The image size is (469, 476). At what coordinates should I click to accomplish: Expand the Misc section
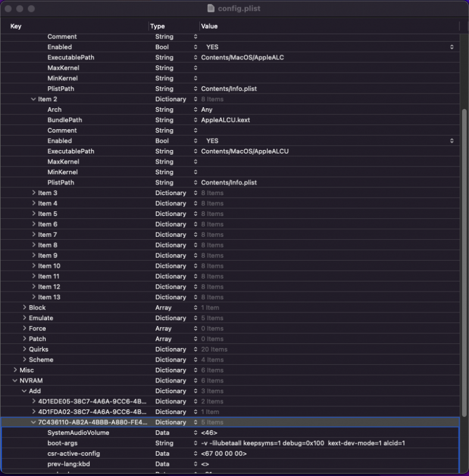pos(15,370)
